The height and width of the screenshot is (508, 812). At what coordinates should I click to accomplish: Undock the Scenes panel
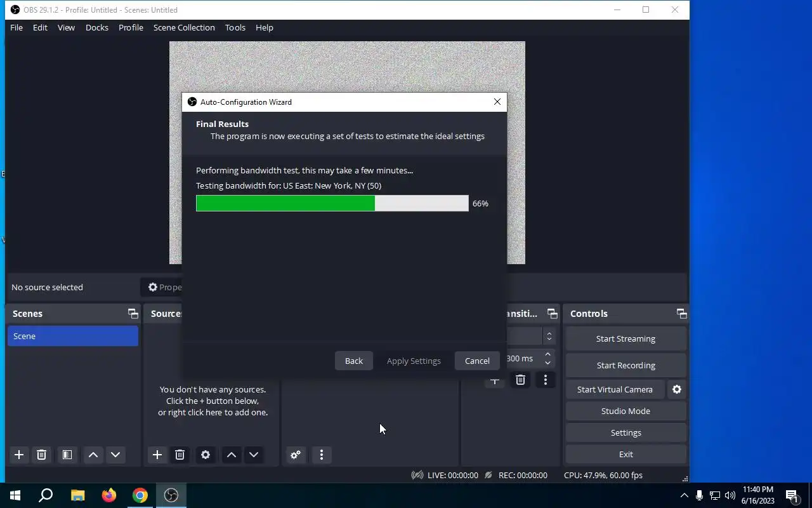[133, 313]
